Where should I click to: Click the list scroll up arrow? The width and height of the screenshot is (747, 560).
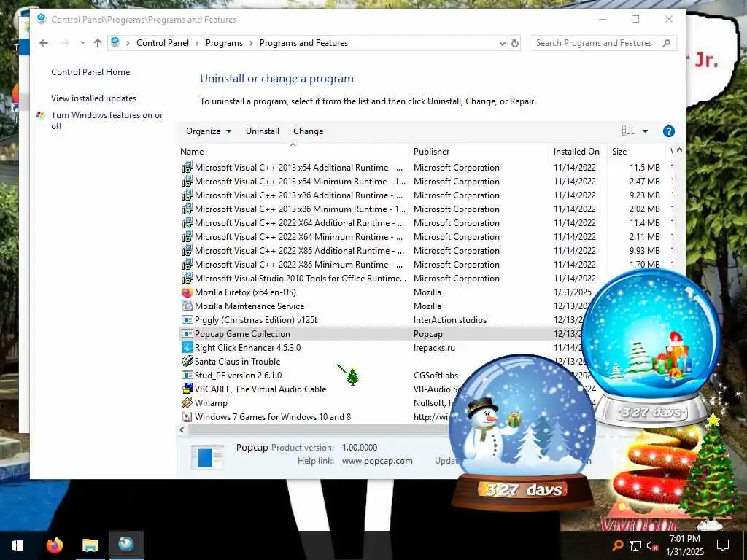point(679,150)
